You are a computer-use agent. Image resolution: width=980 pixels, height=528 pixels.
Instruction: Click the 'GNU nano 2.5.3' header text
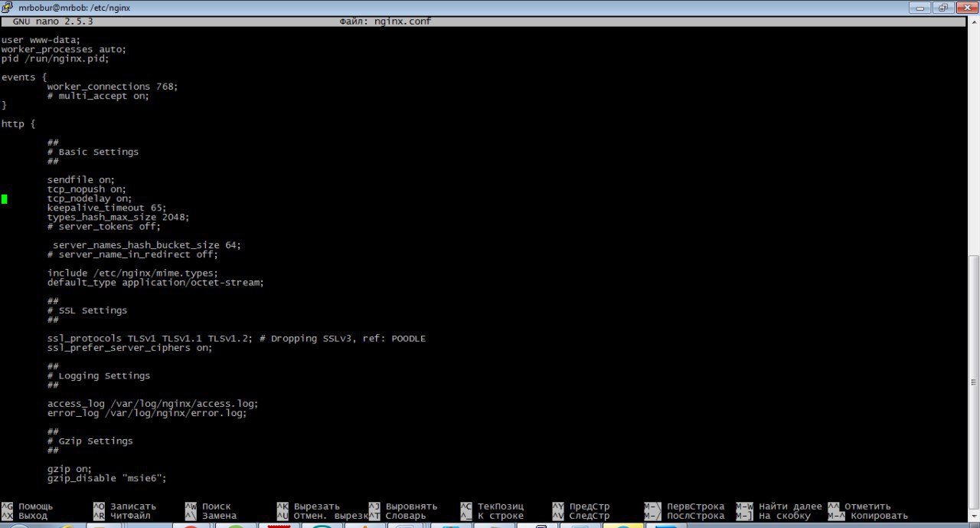pos(52,21)
